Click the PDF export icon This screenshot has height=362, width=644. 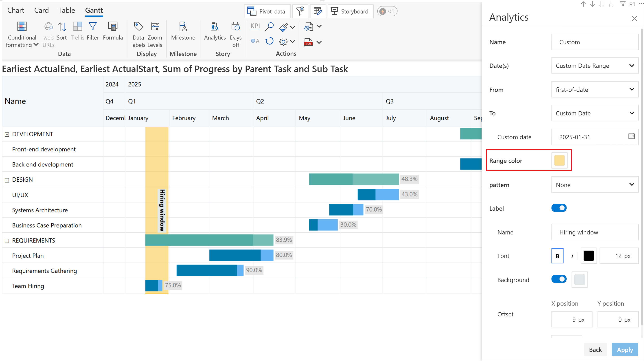[x=308, y=42]
